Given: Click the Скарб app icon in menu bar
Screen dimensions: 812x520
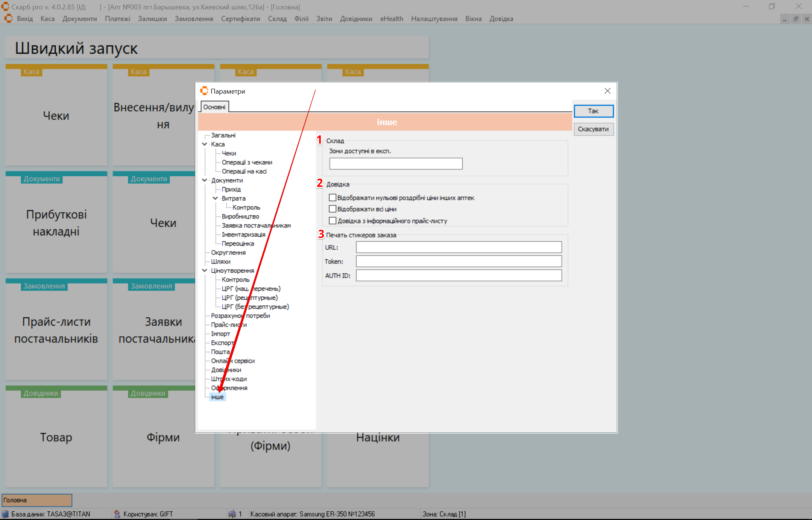Looking at the screenshot, I should pyautogui.click(x=8, y=18).
